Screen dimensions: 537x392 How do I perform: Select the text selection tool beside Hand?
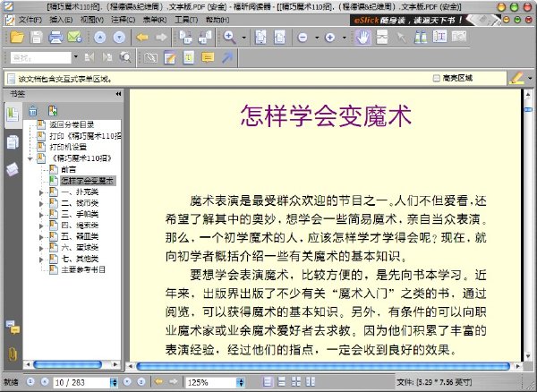(x=382, y=37)
